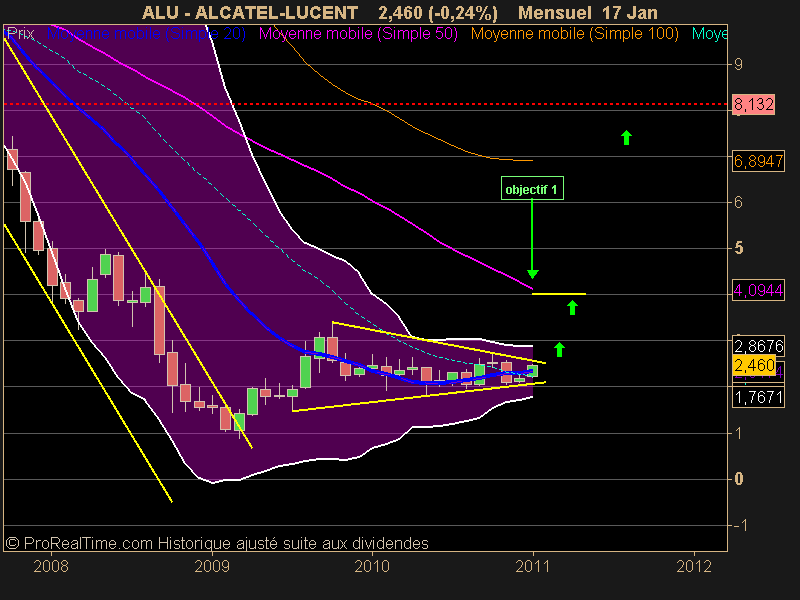Click the magenta 4,0944 moving average tag
The height and width of the screenshot is (600, 800).
tap(758, 290)
